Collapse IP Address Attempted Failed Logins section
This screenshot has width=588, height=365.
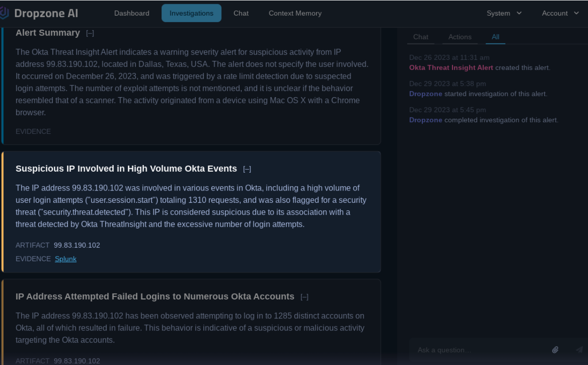pyautogui.click(x=304, y=297)
